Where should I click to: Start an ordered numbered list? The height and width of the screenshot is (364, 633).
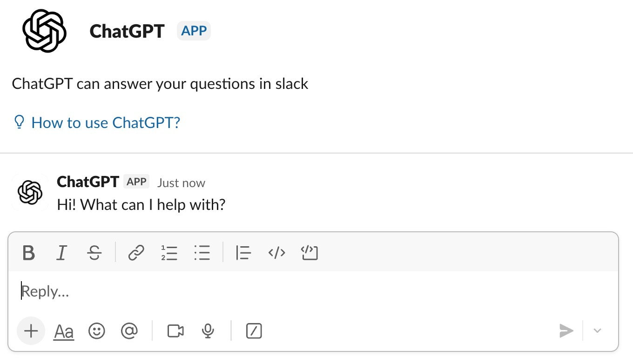point(169,253)
